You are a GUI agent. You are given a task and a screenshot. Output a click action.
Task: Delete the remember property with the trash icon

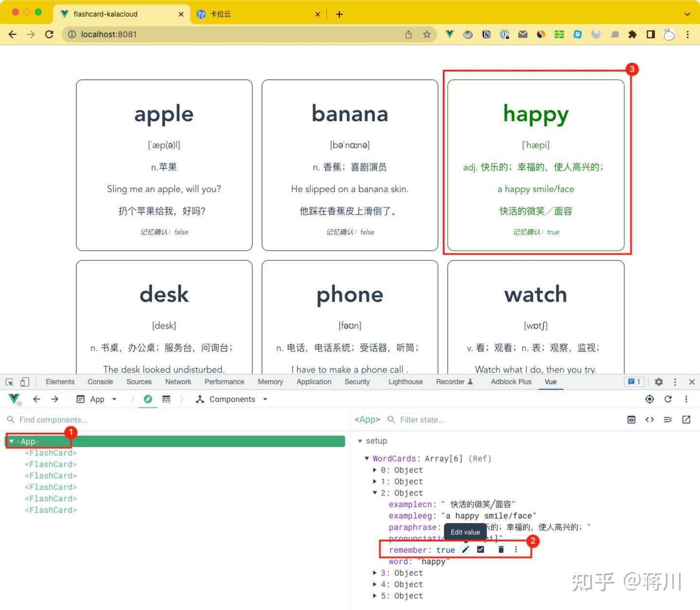click(x=501, y=549)
